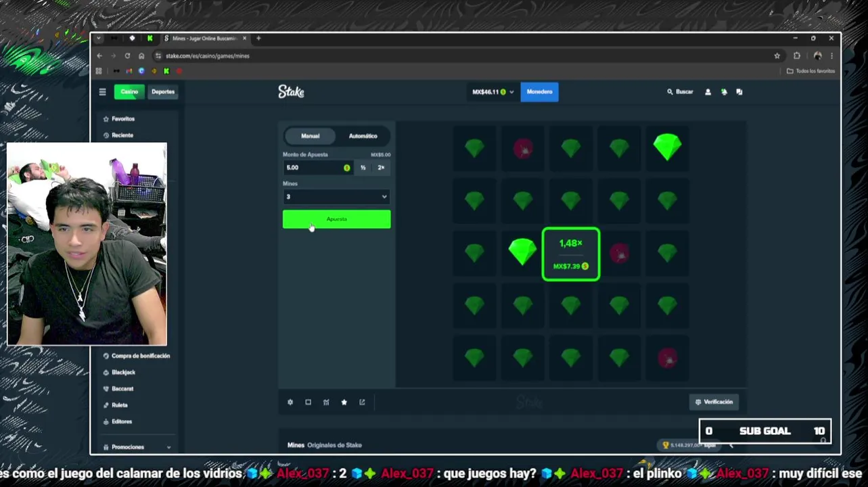The height and width of the screenshot is (487, 868).
Task: Toggle theatre mode icon below game
Action: click(x=308, y=402)
